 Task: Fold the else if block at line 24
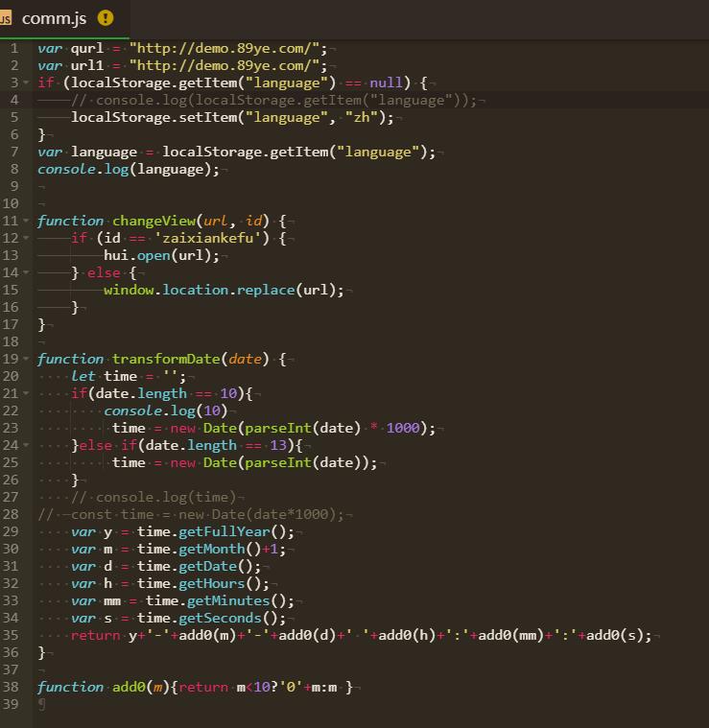[26, 445]
